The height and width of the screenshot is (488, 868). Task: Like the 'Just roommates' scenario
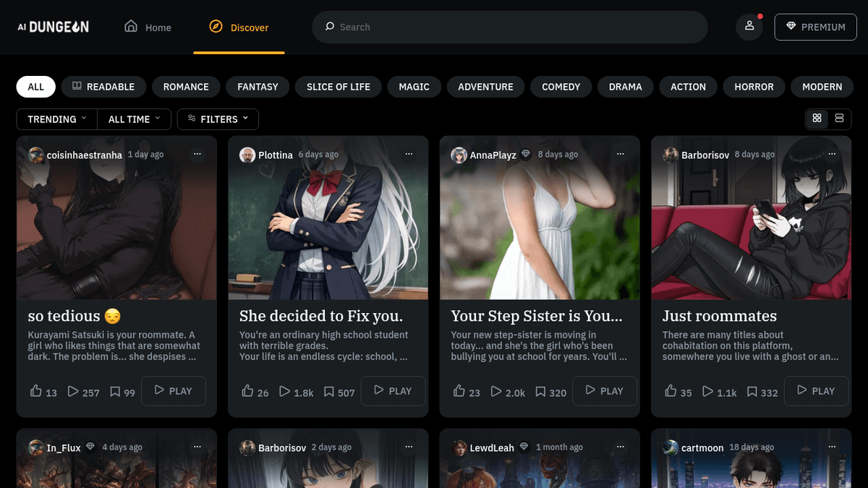point(671,391)
